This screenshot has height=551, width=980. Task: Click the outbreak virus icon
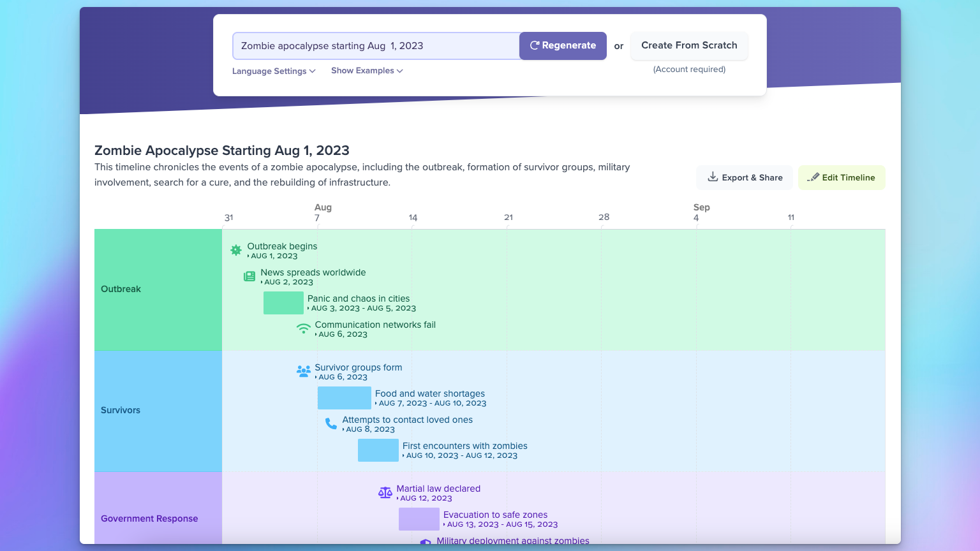pos(236,251)
